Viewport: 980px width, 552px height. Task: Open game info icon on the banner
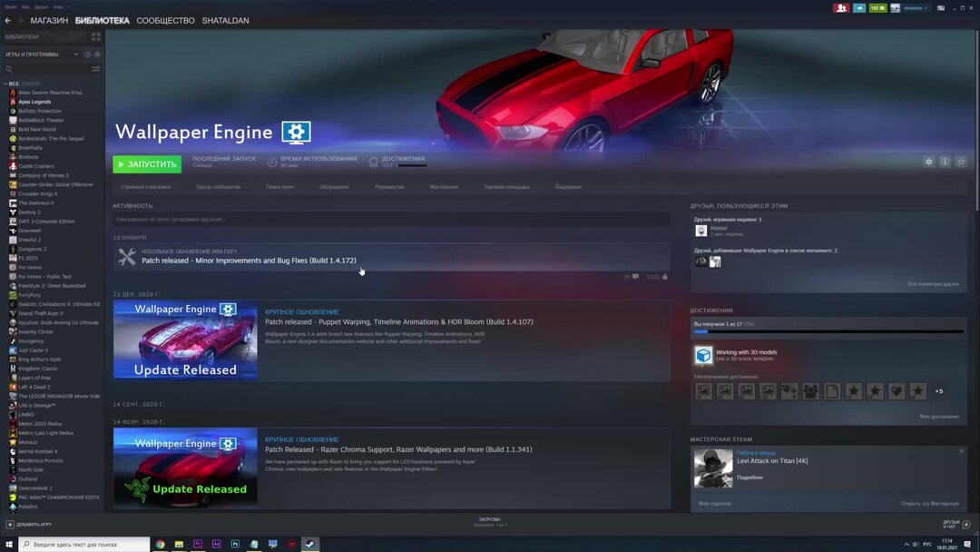pyautogui.click(x=945, y=162)
